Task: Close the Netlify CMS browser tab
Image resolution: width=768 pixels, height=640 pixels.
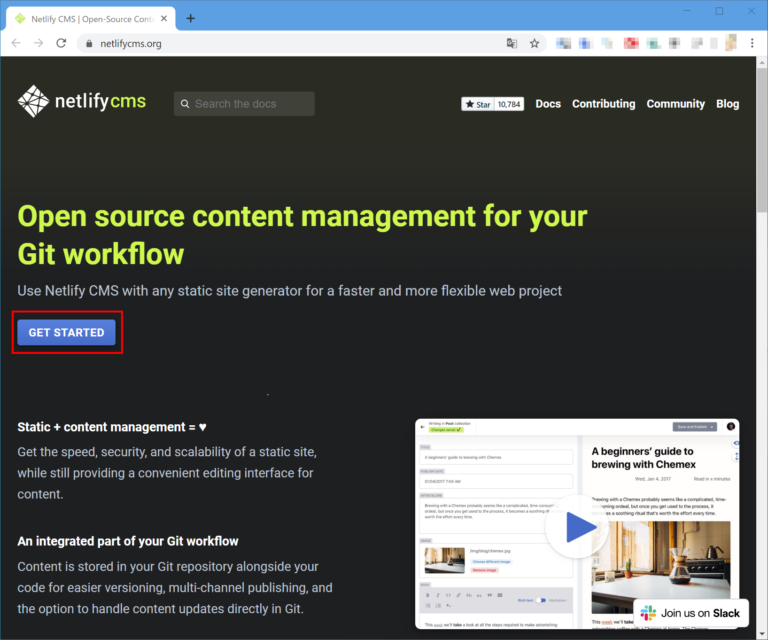Action: tap(164, 18)
